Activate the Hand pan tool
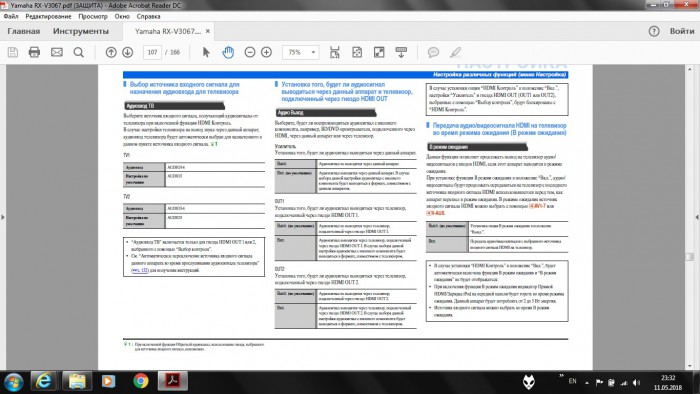The image size is (700, 394). pyautogui.click(x=228, y=52)
